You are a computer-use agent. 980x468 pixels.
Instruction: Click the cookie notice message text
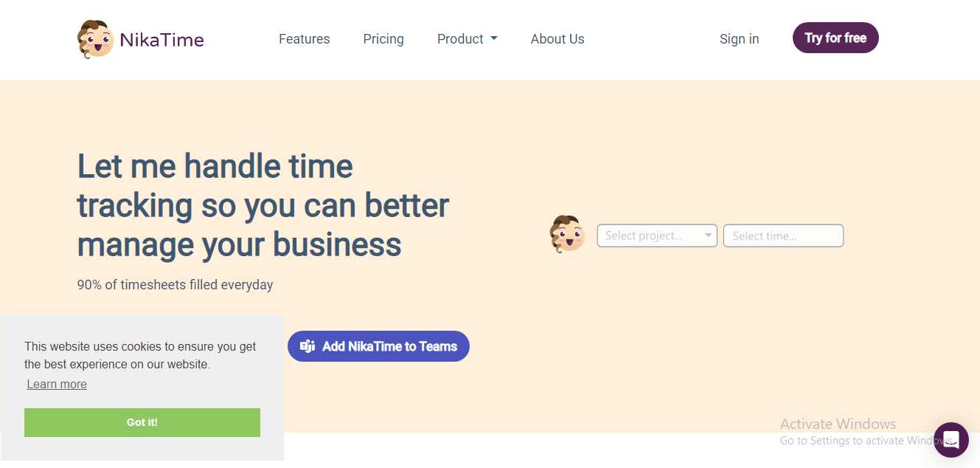pyautogui.click(x=140, y=355)
